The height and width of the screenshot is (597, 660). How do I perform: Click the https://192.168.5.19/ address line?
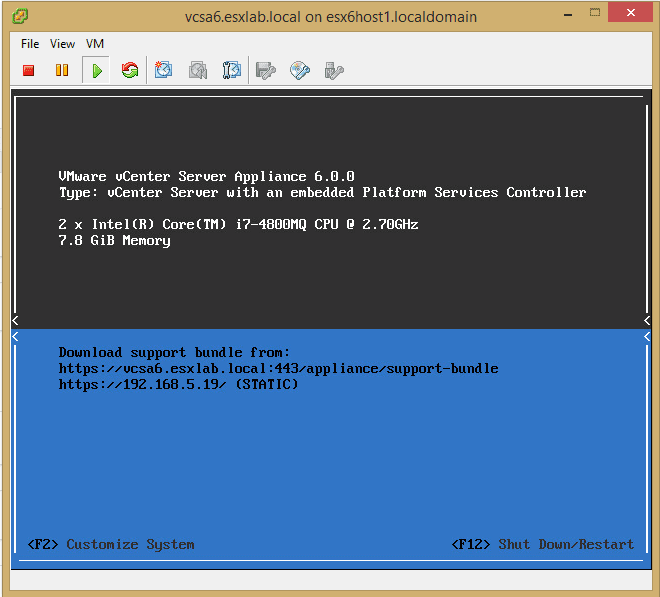[178, 384]
